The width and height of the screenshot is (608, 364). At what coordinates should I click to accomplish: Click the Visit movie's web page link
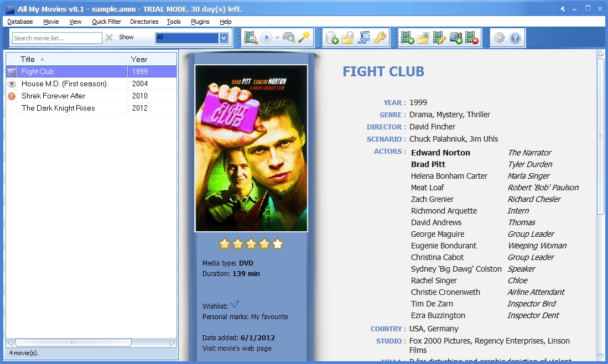point(237,348)
